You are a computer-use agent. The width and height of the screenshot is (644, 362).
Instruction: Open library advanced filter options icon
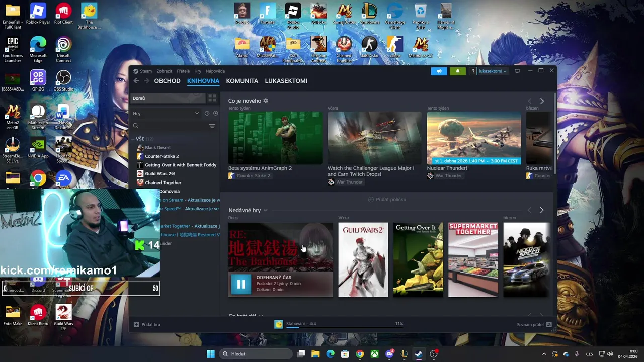(x=212, y=126)
